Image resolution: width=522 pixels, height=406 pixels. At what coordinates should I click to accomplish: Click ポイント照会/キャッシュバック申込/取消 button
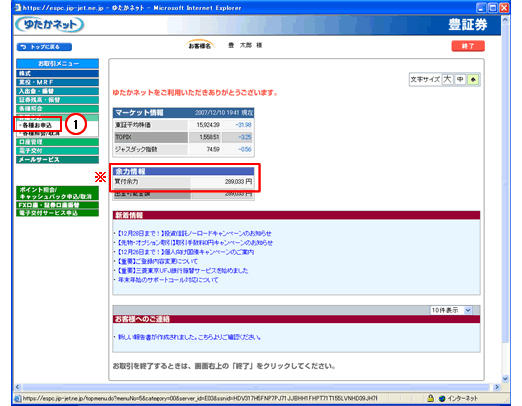(57, 193)
